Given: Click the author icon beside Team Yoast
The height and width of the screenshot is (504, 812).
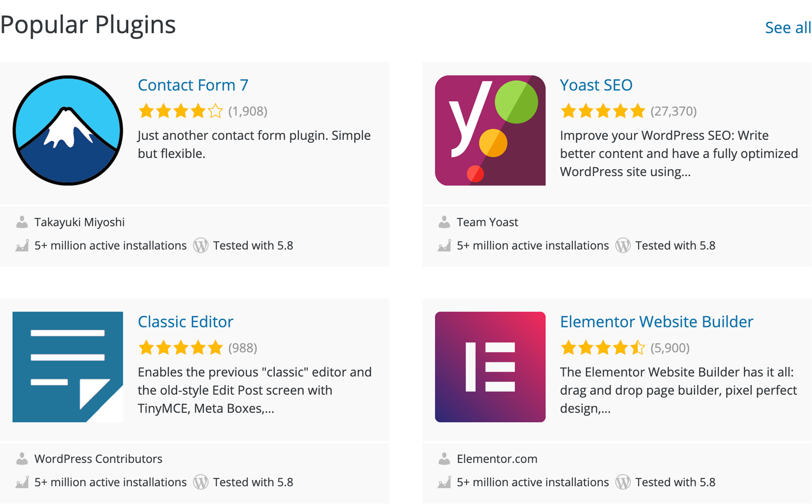Looking at the screenshot, I should click(444, 222).
